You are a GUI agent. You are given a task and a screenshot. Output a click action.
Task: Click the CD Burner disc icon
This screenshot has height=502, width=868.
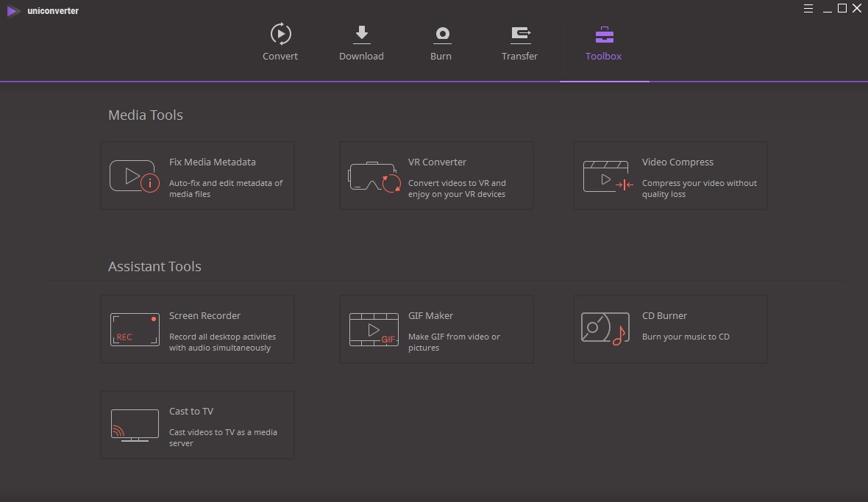point(605,329)
